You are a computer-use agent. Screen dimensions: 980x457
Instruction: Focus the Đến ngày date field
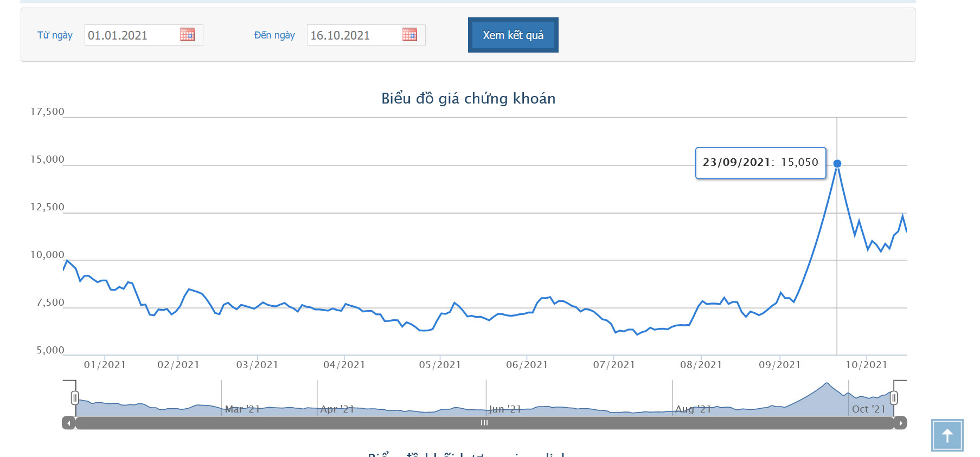(x=354, y=35)
